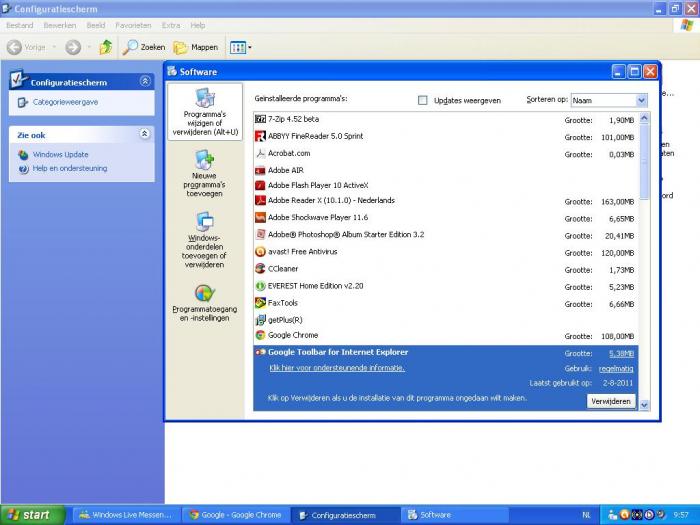Select Adobe Reader X icon in list
The image size is (700, 525).
(x=260, y=200)
